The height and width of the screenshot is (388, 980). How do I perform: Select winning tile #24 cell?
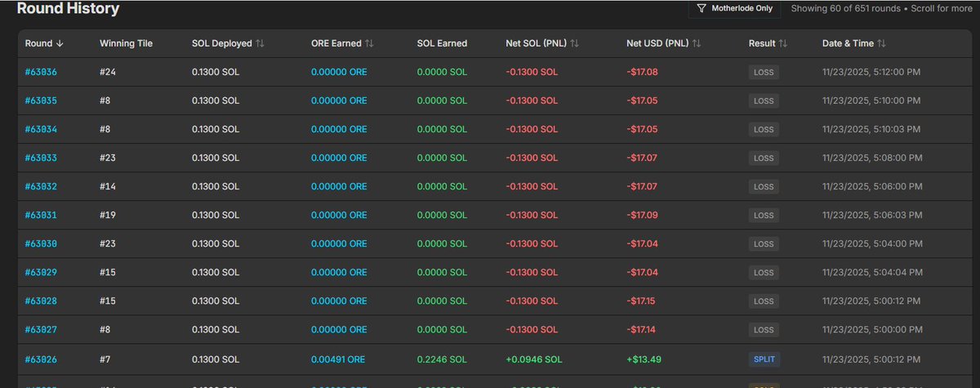[x=109, y=72]
